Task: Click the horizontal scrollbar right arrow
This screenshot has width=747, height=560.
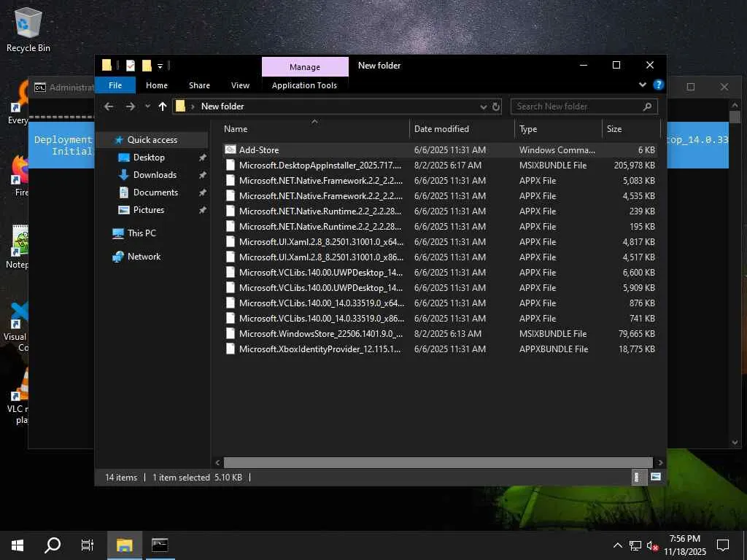Action: click(660, 462)
